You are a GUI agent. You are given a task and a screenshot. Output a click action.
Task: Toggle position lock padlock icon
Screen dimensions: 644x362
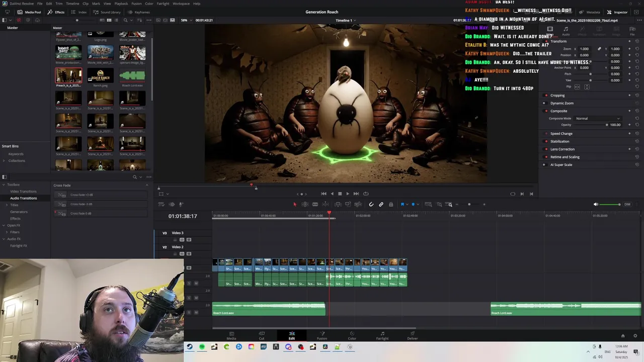[391, 204]
